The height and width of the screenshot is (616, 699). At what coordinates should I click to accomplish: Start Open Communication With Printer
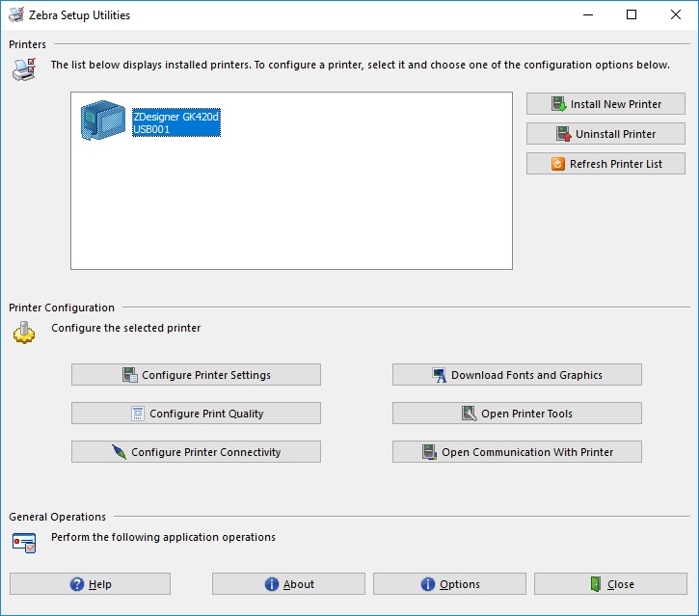click(516, 452)
